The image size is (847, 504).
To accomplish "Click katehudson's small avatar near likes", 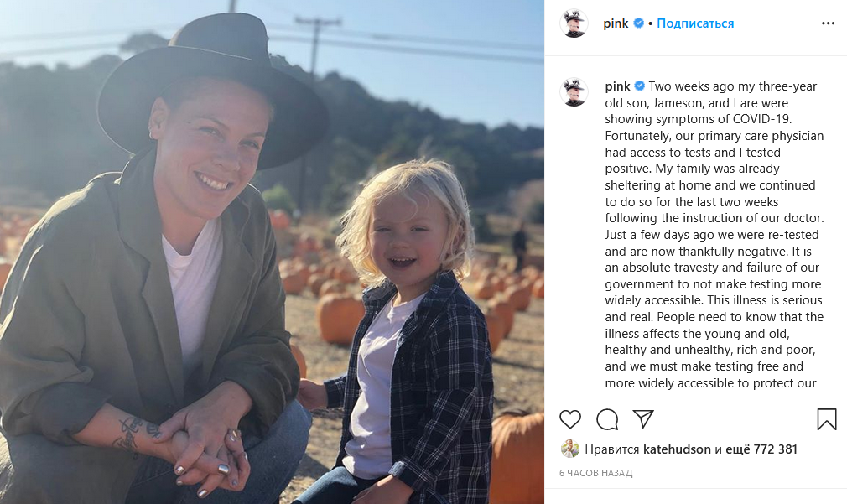I will coord(570,449).
